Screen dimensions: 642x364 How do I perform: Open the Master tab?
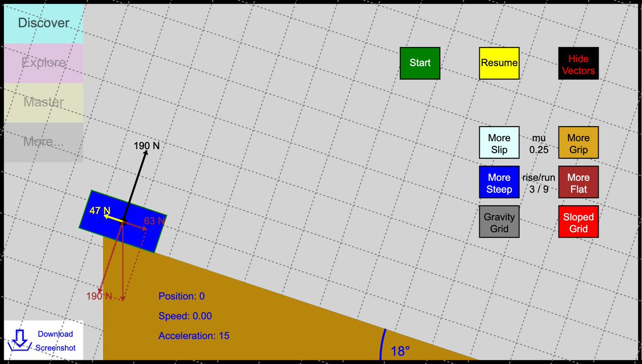click(x=44, y=103)
